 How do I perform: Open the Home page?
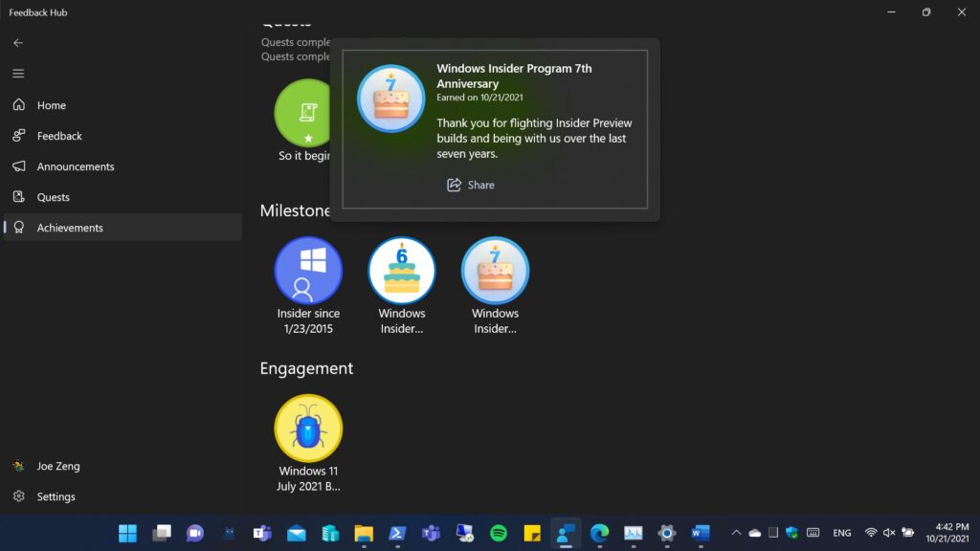coord(51,105)
